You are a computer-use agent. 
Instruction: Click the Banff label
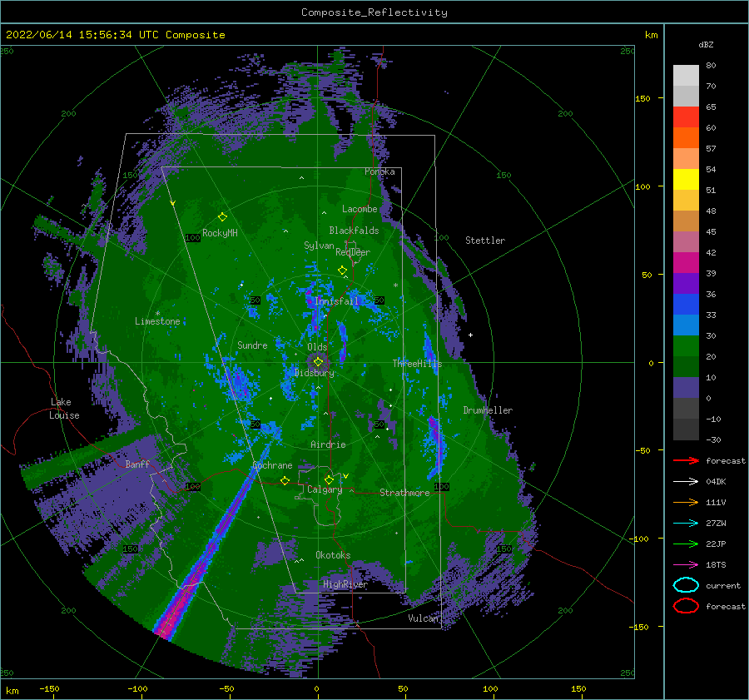(137, 464)
